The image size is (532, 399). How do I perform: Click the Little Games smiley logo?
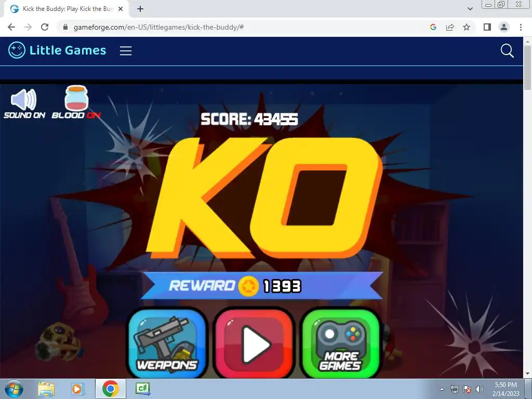(x=17, y=50)
